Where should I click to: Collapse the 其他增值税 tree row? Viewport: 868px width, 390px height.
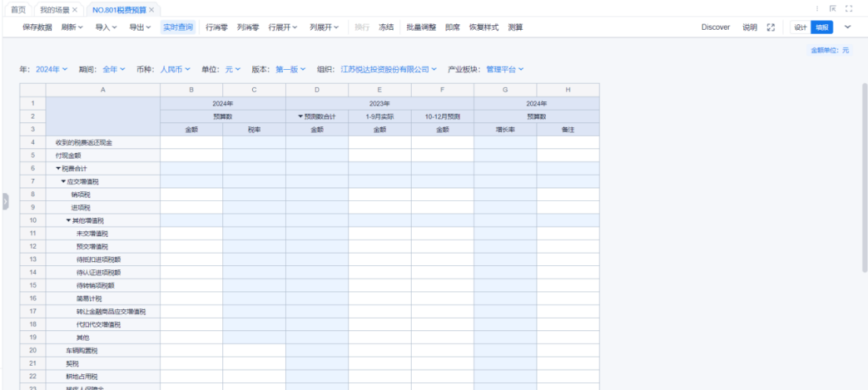68,221
